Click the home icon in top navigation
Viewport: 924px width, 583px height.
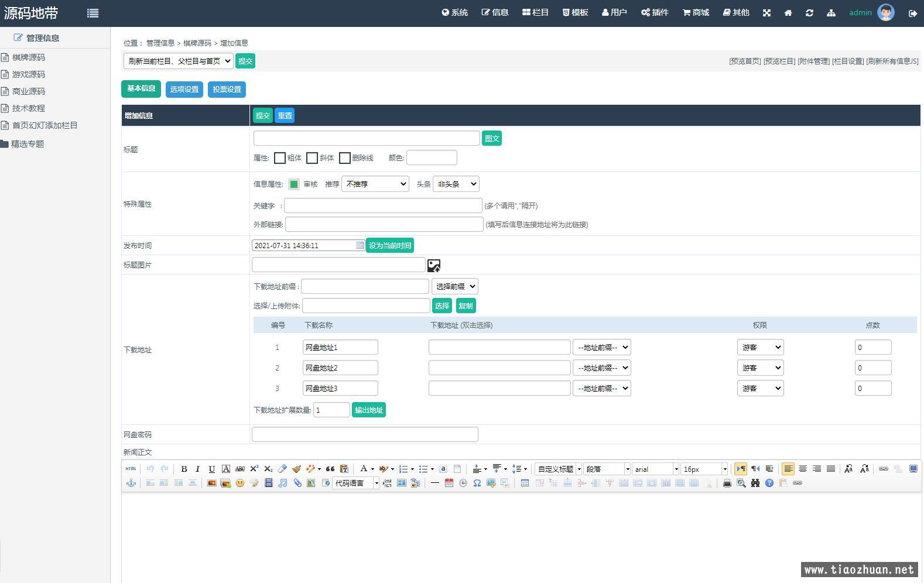(788, 13)
